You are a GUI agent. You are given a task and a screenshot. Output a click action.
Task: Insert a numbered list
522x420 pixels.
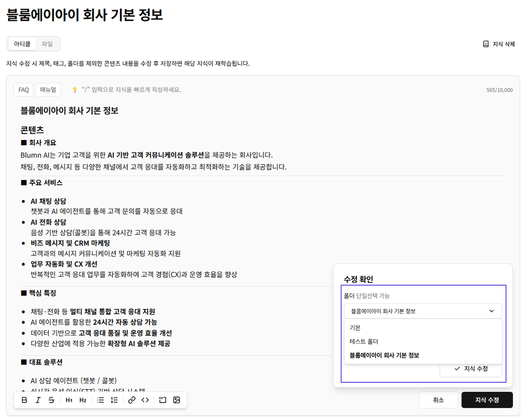pyautogui.click(x=114, y=400)
